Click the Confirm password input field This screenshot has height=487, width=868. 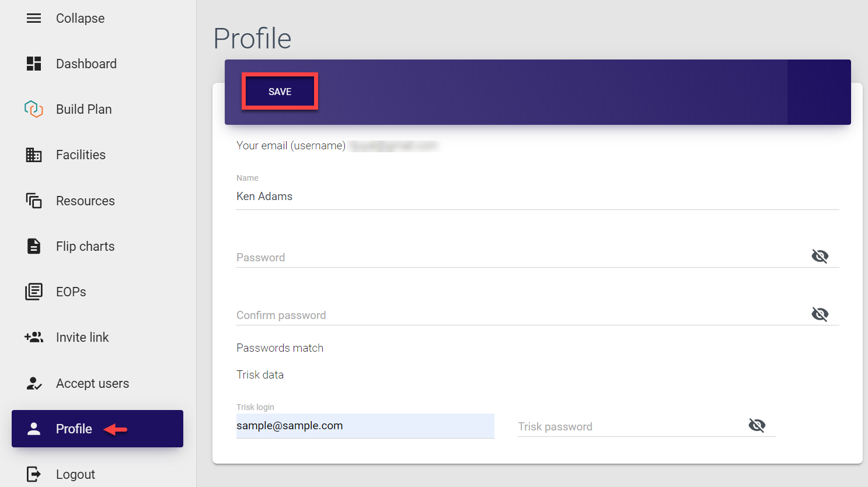(520, 315)
